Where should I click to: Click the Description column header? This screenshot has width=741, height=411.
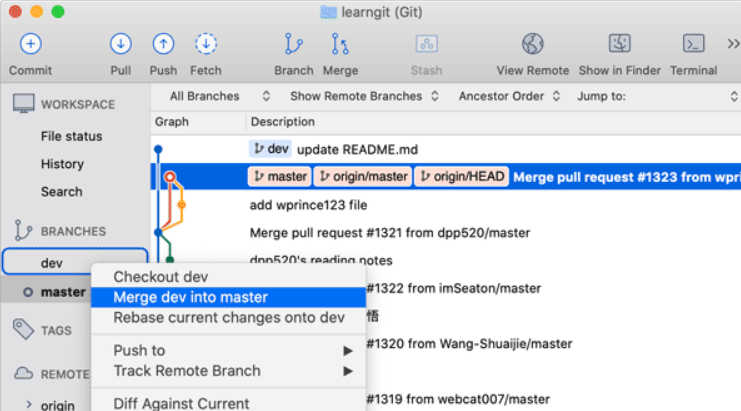[283, 122]
